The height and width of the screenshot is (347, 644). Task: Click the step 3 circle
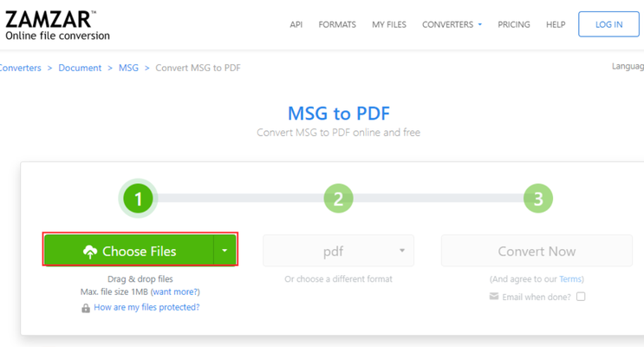pos(538,199)
